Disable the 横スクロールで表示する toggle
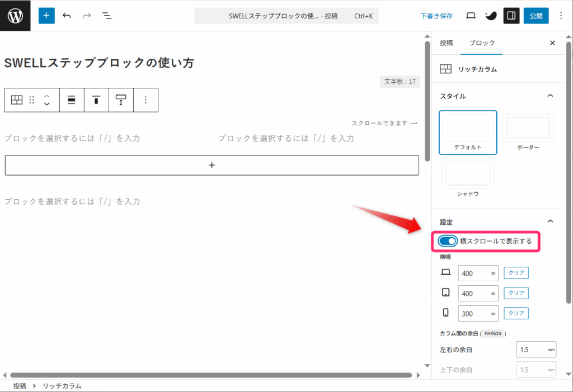 tap(448, 241)
